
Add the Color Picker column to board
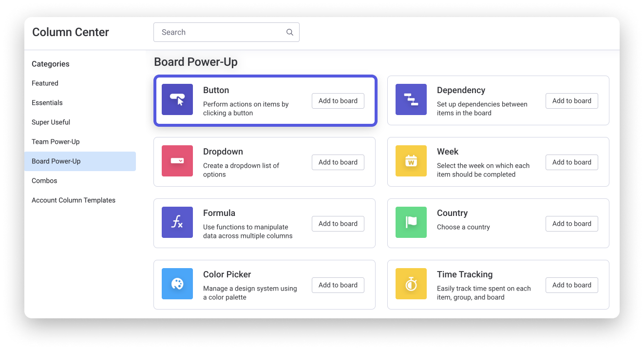[338, 285]
